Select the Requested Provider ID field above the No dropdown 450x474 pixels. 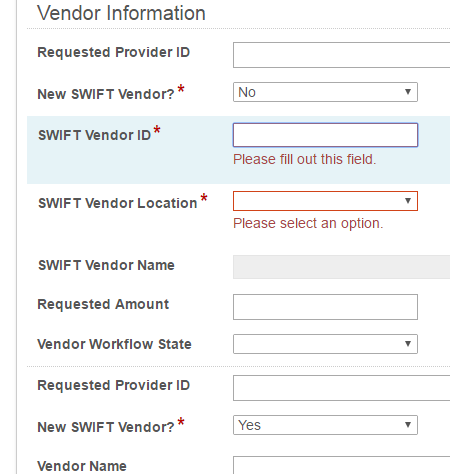tap(341, 55)
